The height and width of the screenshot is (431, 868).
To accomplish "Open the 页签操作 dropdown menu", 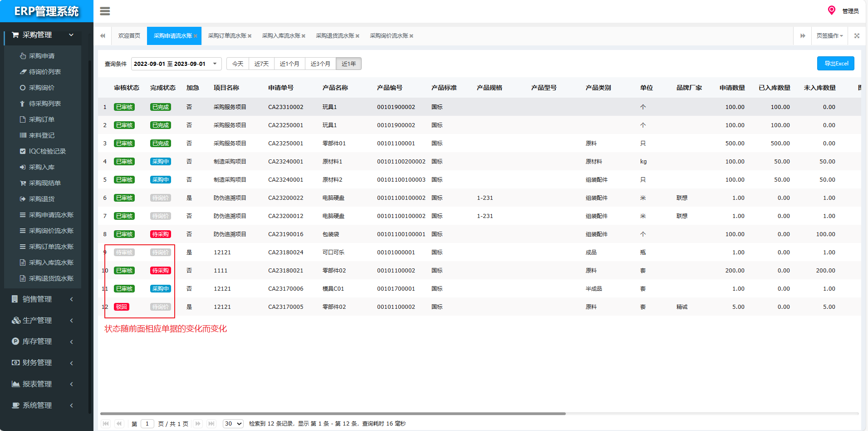I will click(x=829, y=36).
